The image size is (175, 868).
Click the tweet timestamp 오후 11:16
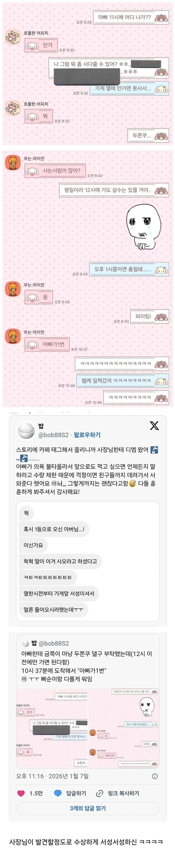click(30, 776)
